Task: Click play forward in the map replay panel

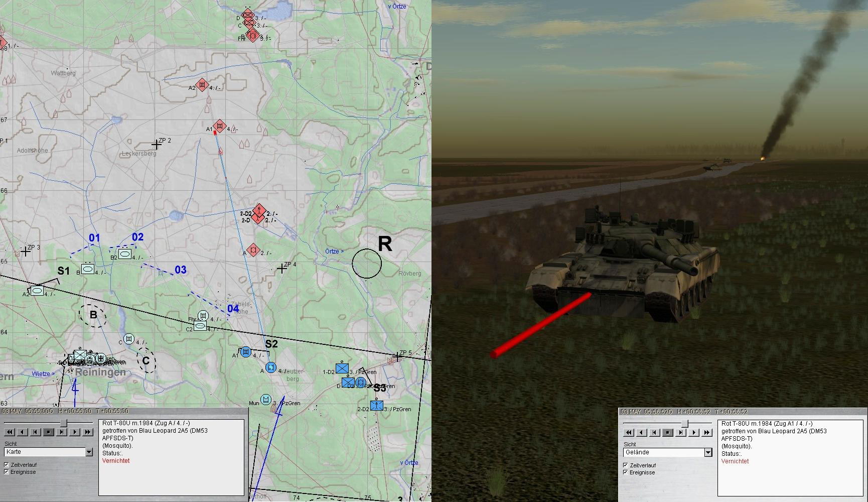Action: coord(75,432)
